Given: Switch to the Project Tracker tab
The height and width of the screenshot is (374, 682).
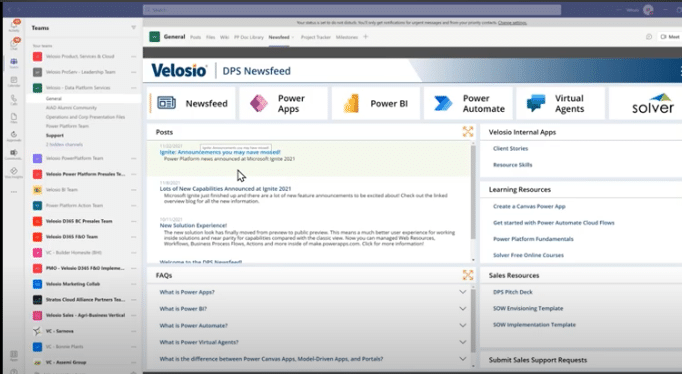Looking at the screenshot, I should click(316, 37).
